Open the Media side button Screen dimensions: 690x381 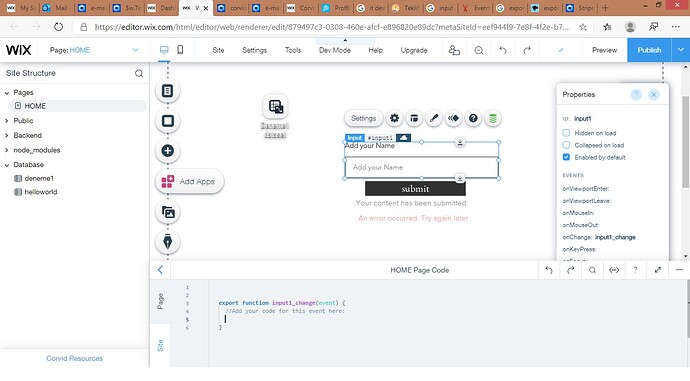click(x=168, y=212)
